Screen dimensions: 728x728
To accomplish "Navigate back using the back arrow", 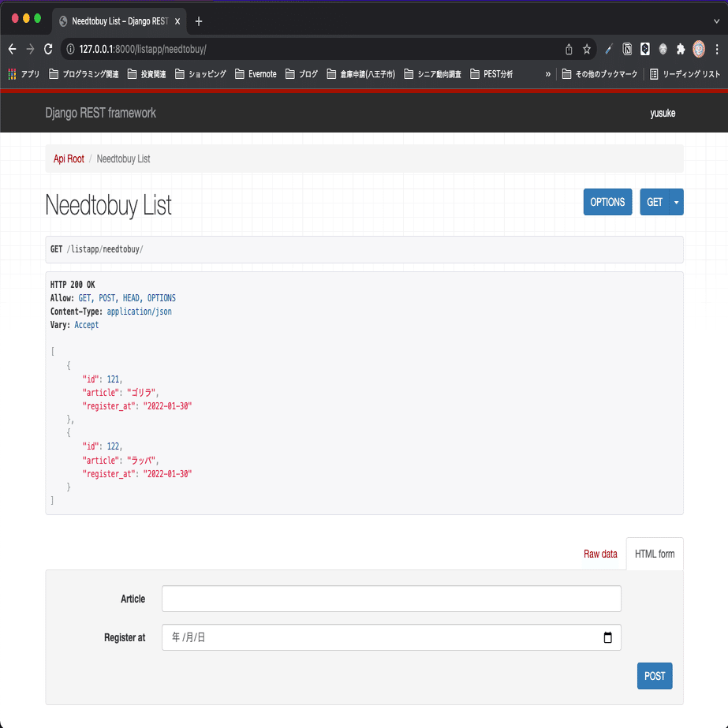I will tap(11, 49).
